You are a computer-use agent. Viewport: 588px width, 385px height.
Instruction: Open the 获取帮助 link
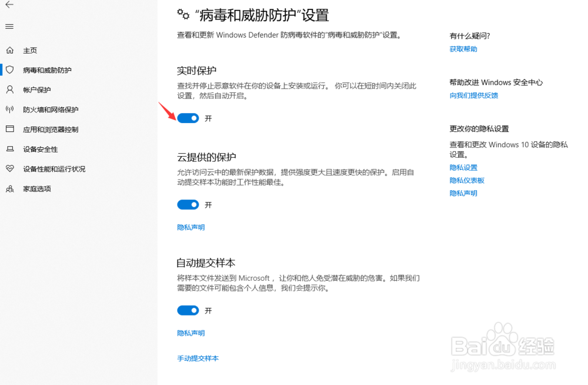tap(463, 49)
